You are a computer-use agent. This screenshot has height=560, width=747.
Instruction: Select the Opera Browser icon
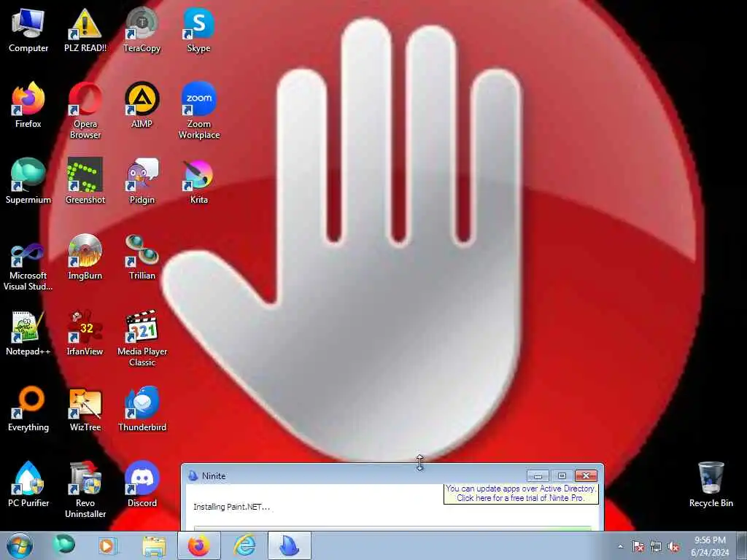(x=85, y=111)
